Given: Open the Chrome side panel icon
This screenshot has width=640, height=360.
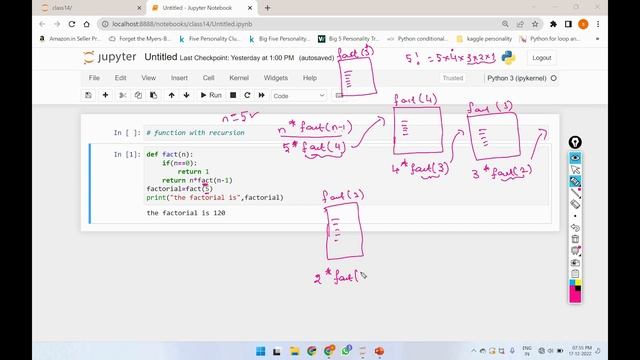Looking at the screenshot, I should pyautogui.click(x=568, y=24).
